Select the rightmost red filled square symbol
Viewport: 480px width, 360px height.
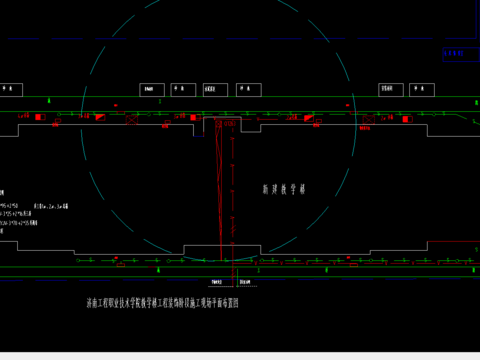click(407, 119)
